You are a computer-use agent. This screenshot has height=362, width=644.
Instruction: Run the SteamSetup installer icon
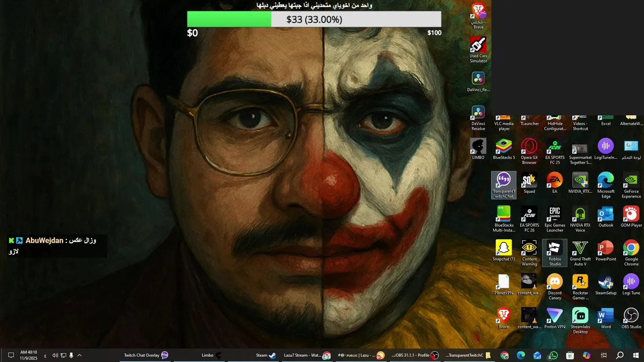606,285
